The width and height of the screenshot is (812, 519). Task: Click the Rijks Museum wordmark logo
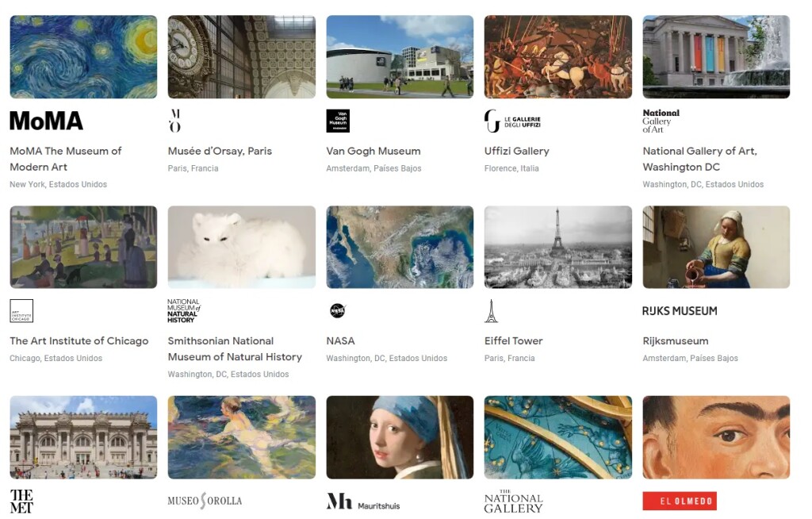click(680, 311)
